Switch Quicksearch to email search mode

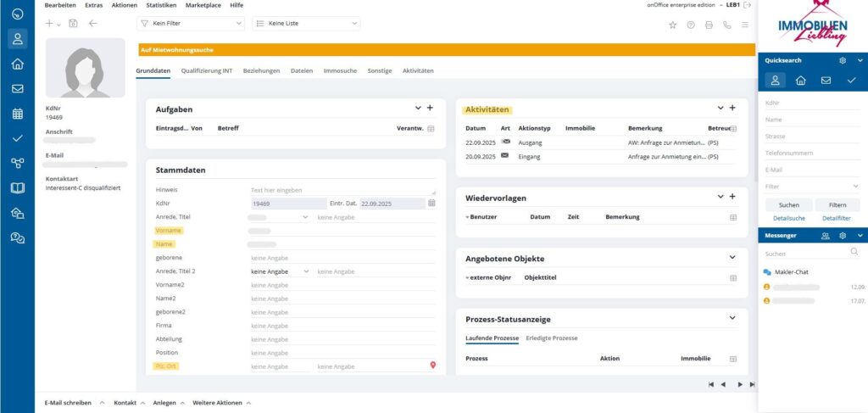click(826, 81)
